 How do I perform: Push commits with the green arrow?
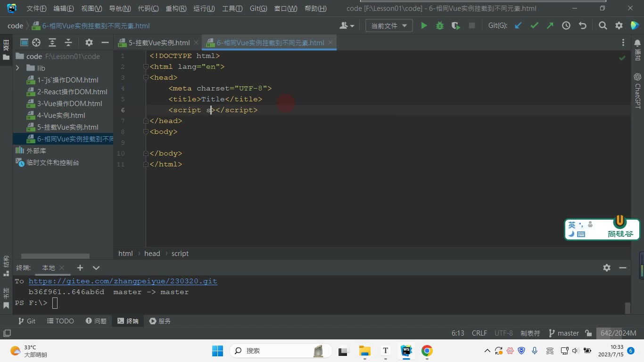[550, 26]
